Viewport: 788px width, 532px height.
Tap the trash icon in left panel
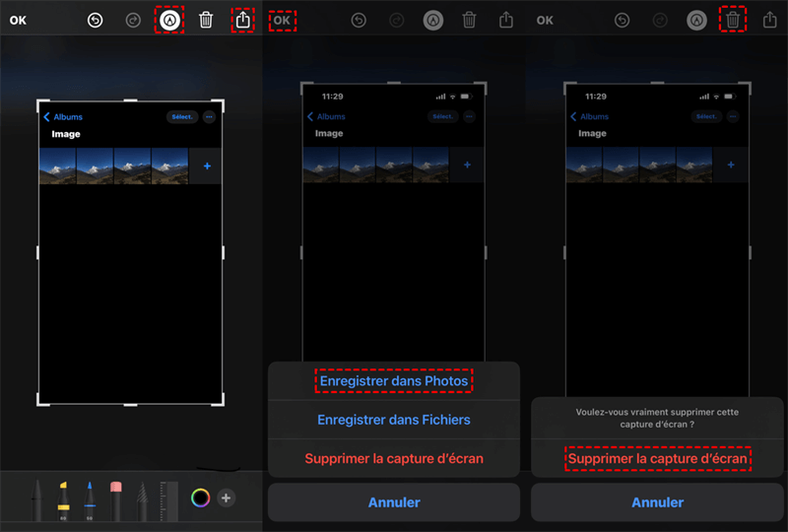click(206, 20)
